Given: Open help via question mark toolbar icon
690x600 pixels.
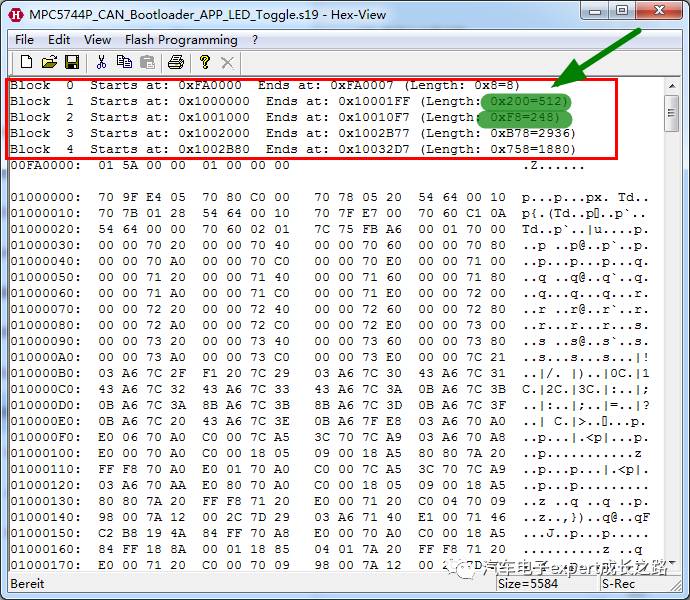Looking at the screenshot, I should click(205, 62).
